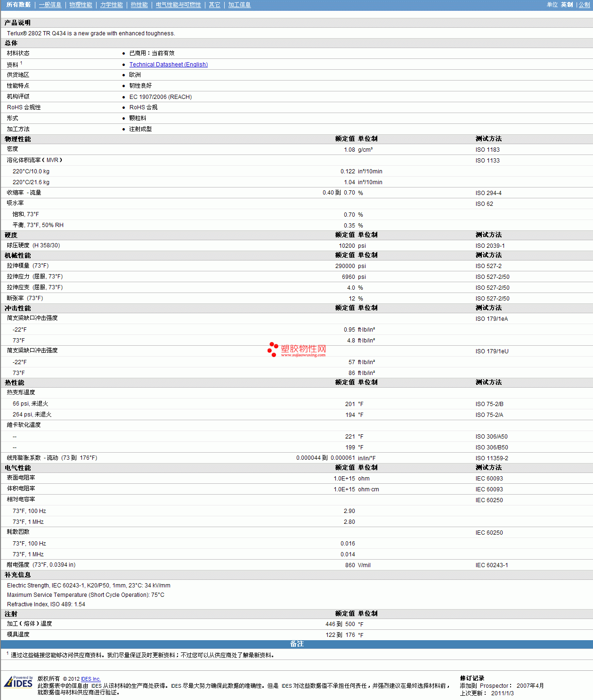Click the blue 备注 notes bar
The height and width of the screenshot is (700, 593).
pyautogui.click(x=297, y=644)
